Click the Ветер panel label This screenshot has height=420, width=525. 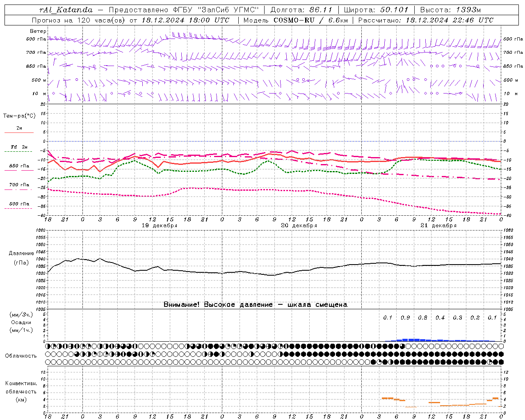[38, 31]
